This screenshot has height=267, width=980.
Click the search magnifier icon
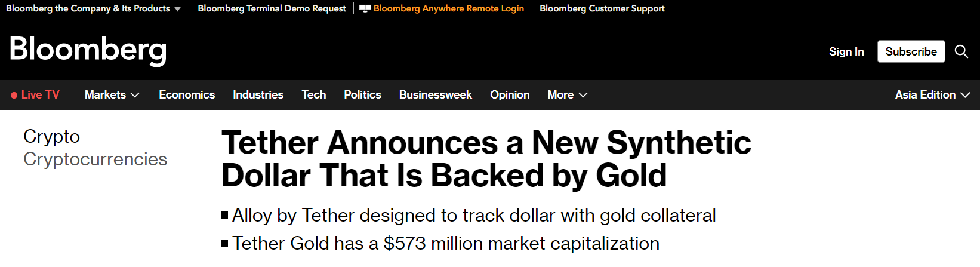pyautogui.click(x=961, y=51)
